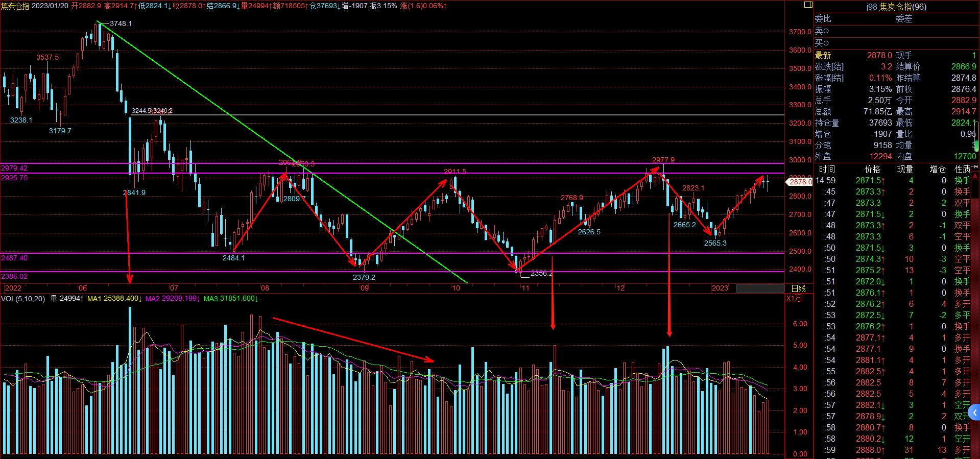Click the X1万 volume unit label
This screenshot has width=980, height=459.
(794, 299)
